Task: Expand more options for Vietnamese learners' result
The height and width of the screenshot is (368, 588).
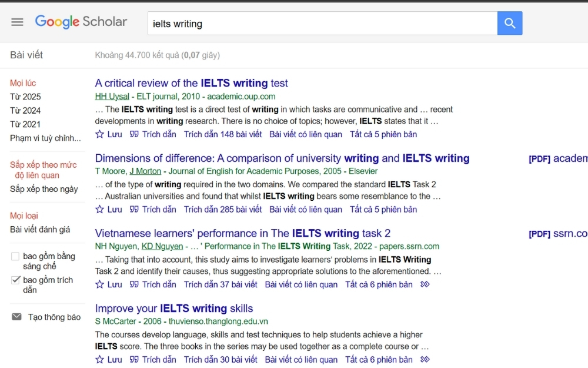Action: [425, 284]
